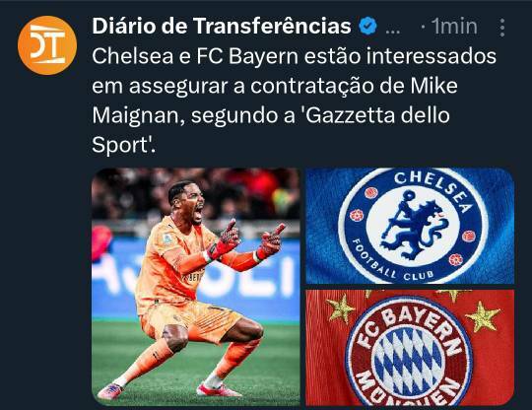Click the word 'Chelsea' in tweet text
The image size is (532, 410).
point(133,56)
